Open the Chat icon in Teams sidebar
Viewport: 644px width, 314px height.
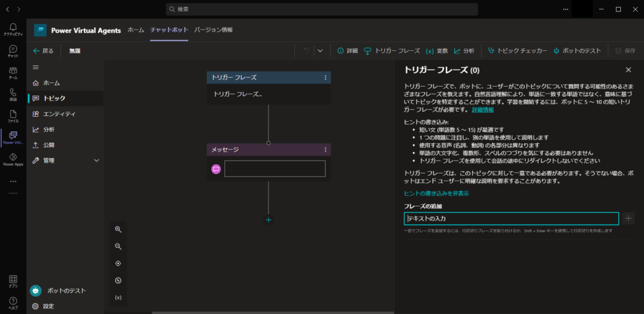click(x=13, y=51)
